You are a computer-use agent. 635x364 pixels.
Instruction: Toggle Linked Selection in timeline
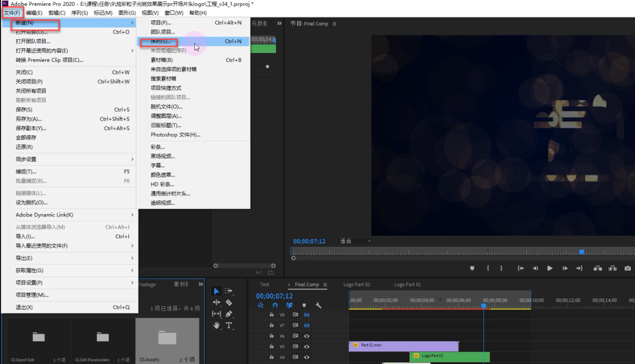289,305
